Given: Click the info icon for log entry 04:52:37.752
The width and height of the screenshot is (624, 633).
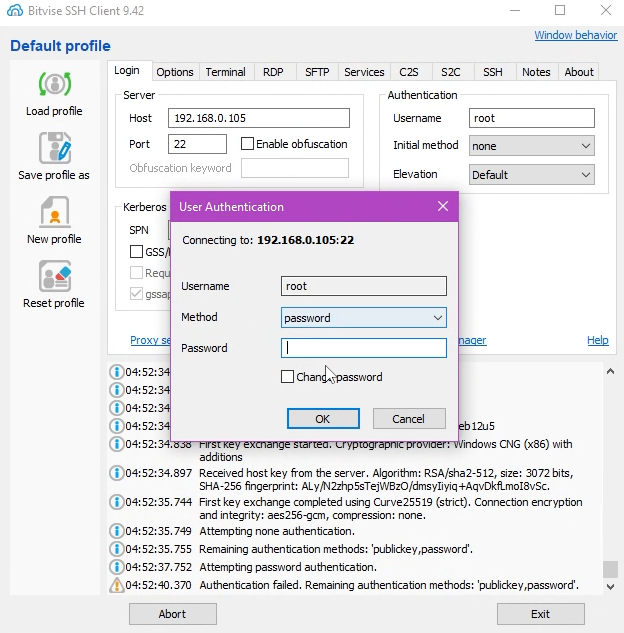Looking at the screenshot, I should click(x=117, y=567).
